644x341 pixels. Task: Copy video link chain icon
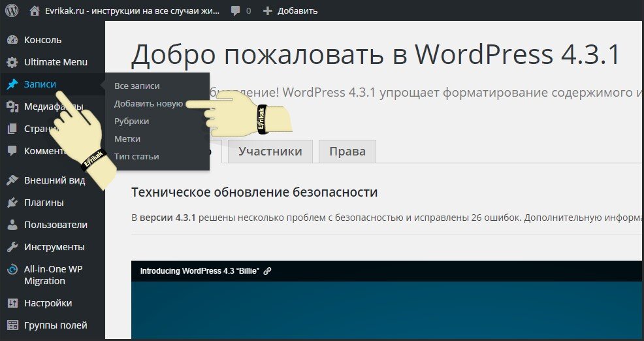coord(267,271)
